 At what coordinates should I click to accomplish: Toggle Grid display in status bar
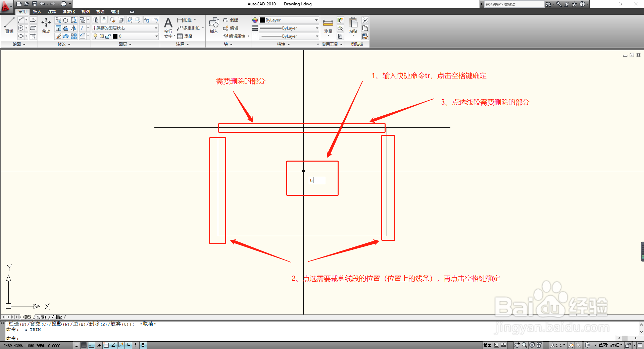[84, 345]
